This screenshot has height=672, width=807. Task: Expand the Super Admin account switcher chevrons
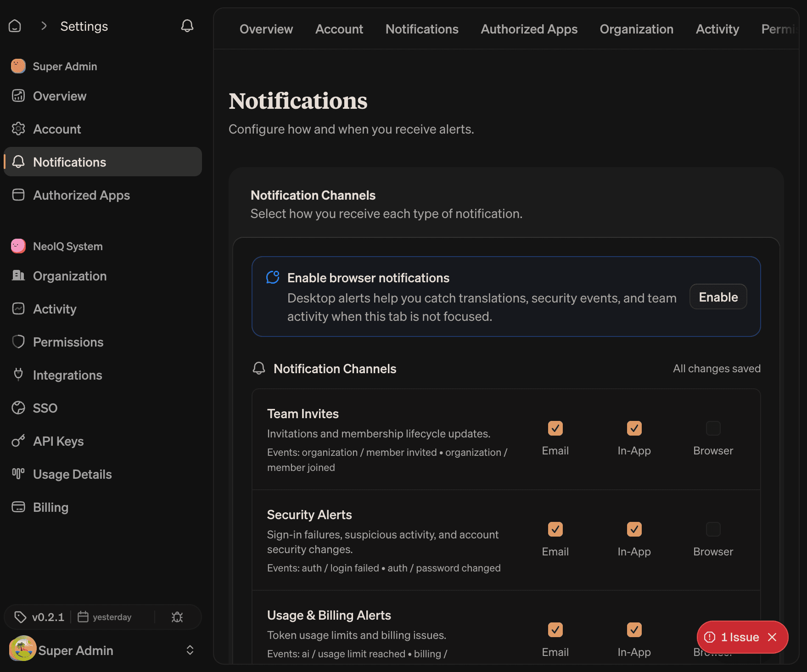click(190, 650)
